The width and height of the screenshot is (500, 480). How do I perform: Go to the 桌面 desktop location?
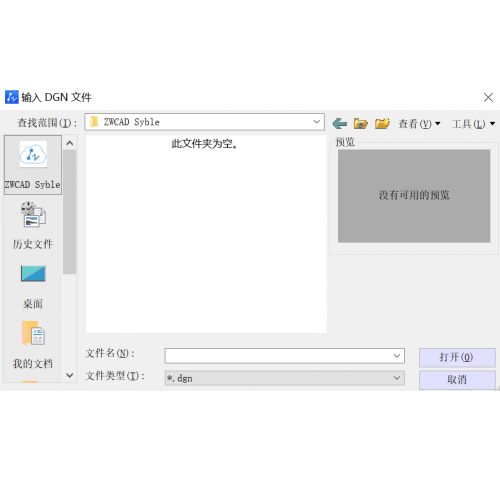point(33,287)
